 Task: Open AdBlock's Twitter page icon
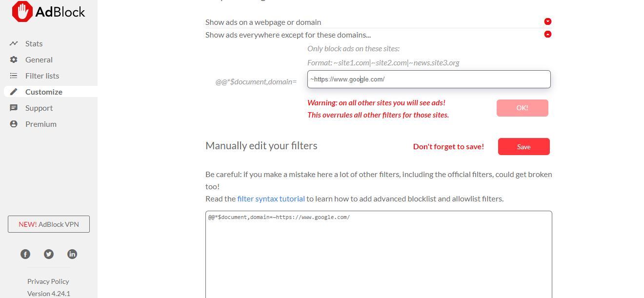(x=49, y=254)
